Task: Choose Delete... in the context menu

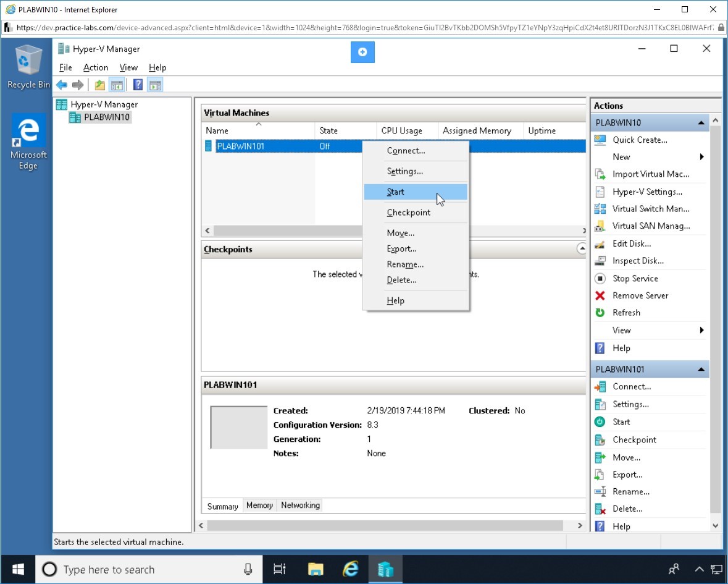Action: [416, 280]
